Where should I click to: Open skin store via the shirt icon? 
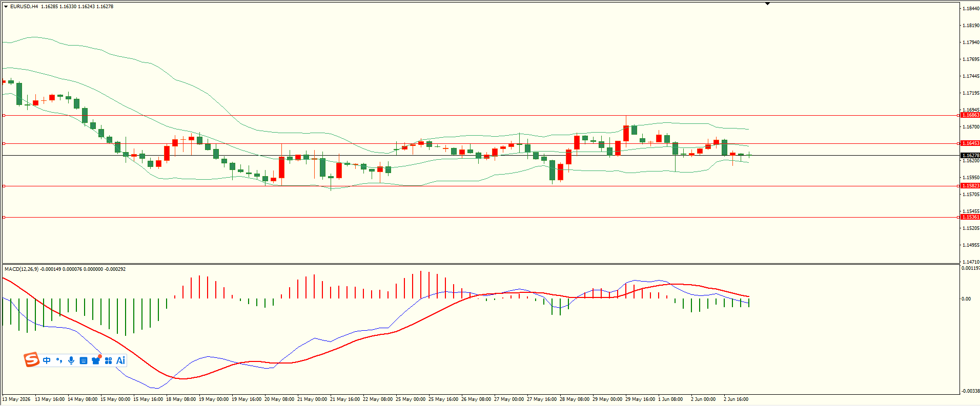96,360
